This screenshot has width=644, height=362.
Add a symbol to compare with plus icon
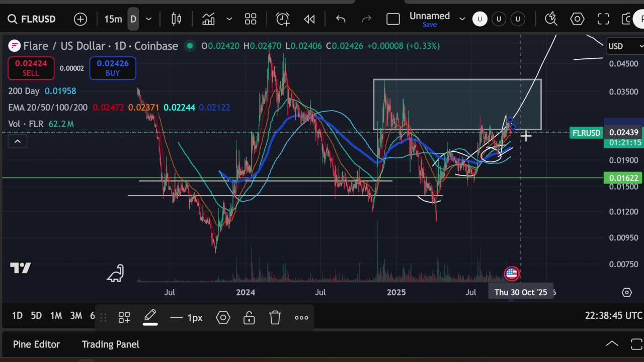[80, 19]
